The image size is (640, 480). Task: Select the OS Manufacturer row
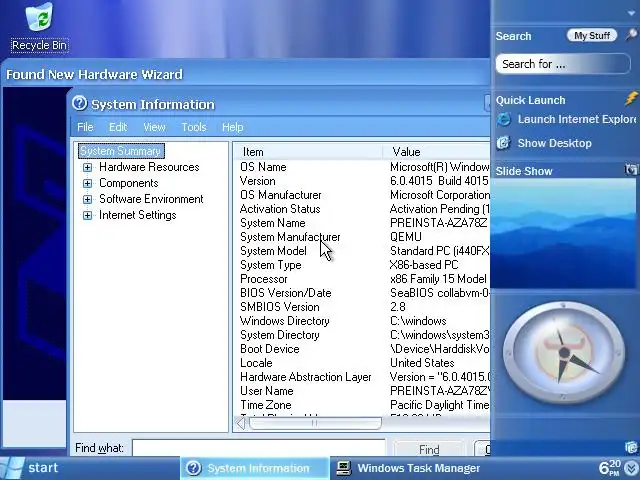tap(364, 195)
